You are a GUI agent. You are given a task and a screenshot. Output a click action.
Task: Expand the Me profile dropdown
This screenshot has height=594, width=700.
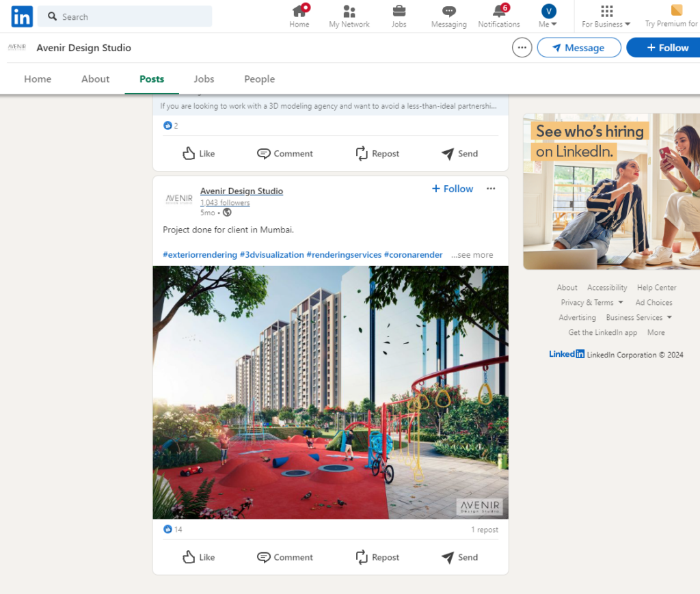point(548,16)
